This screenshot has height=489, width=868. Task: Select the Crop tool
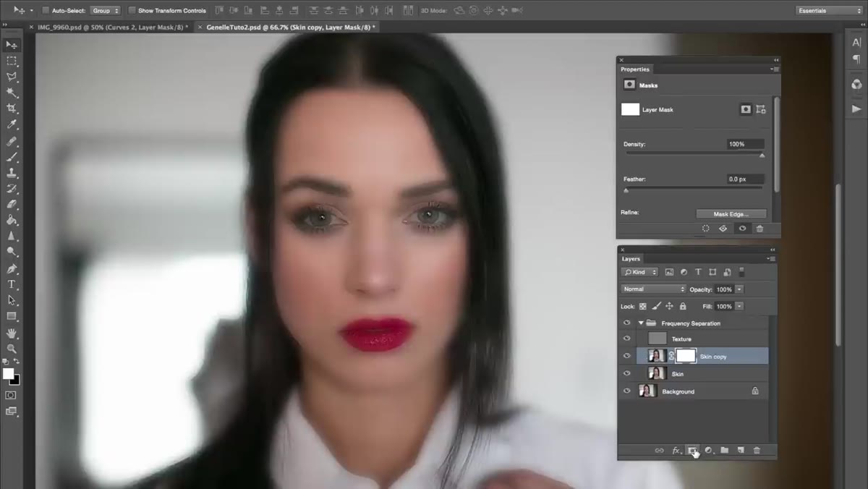12,109
